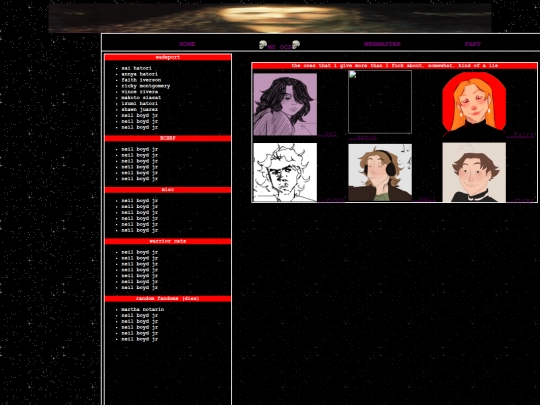540x405 pixels.
Task: Open sai hatori in the wadeport list
Action: pos(136,68)
